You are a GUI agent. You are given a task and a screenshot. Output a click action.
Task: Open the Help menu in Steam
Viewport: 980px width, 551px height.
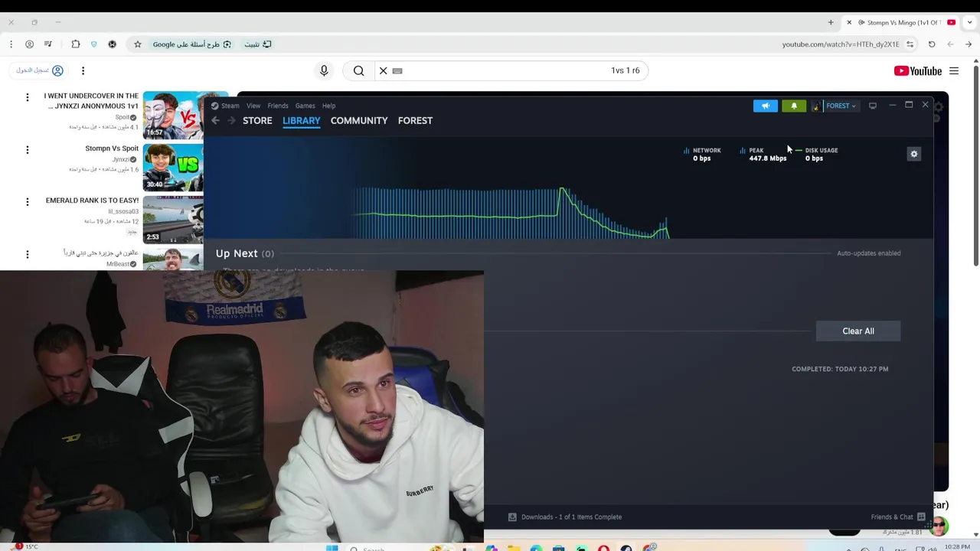(x=328, y=106)
